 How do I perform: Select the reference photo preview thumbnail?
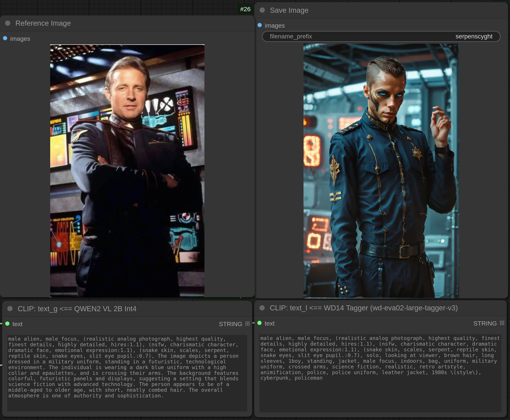(x=127, y=171)
